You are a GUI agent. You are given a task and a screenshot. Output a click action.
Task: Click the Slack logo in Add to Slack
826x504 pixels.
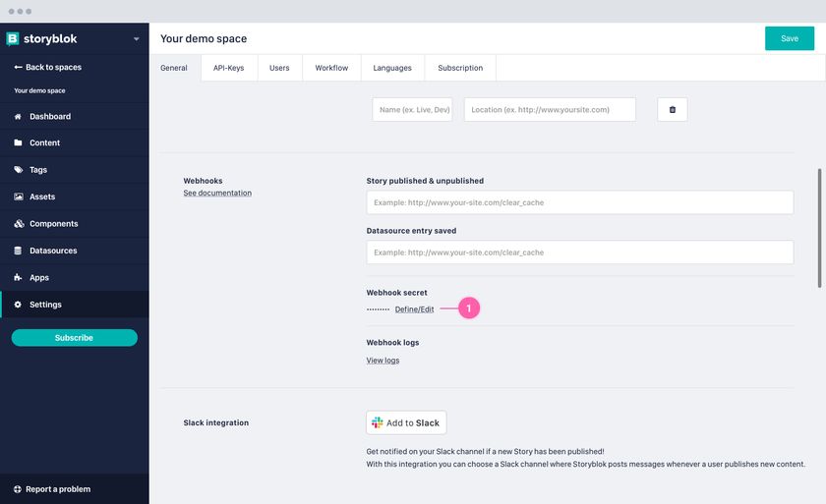(x=378, y=422)
